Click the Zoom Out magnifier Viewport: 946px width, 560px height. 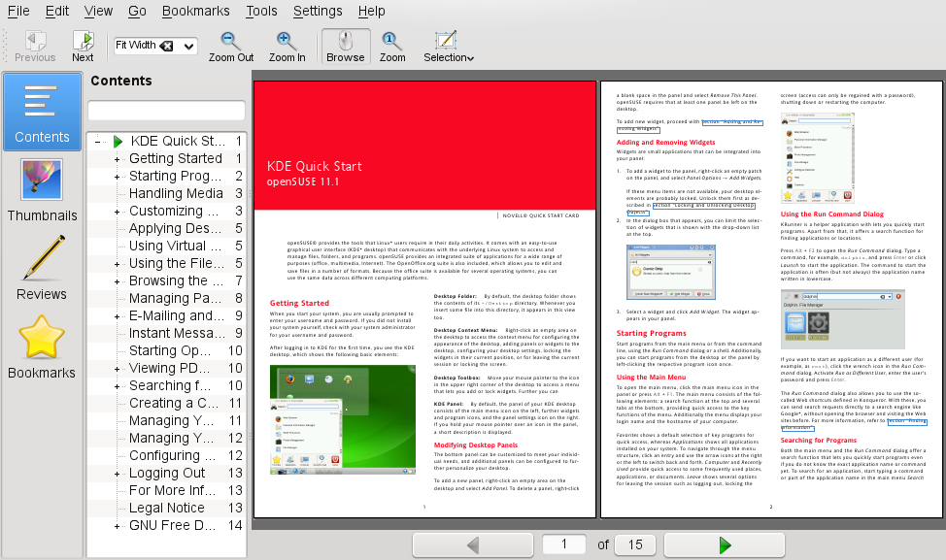point(230,47)
